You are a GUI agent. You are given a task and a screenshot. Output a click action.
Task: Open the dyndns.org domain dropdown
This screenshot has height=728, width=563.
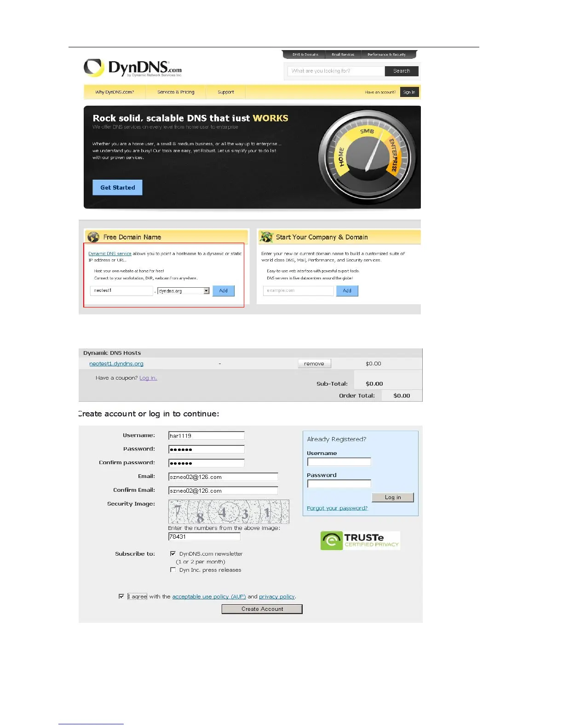184,291
